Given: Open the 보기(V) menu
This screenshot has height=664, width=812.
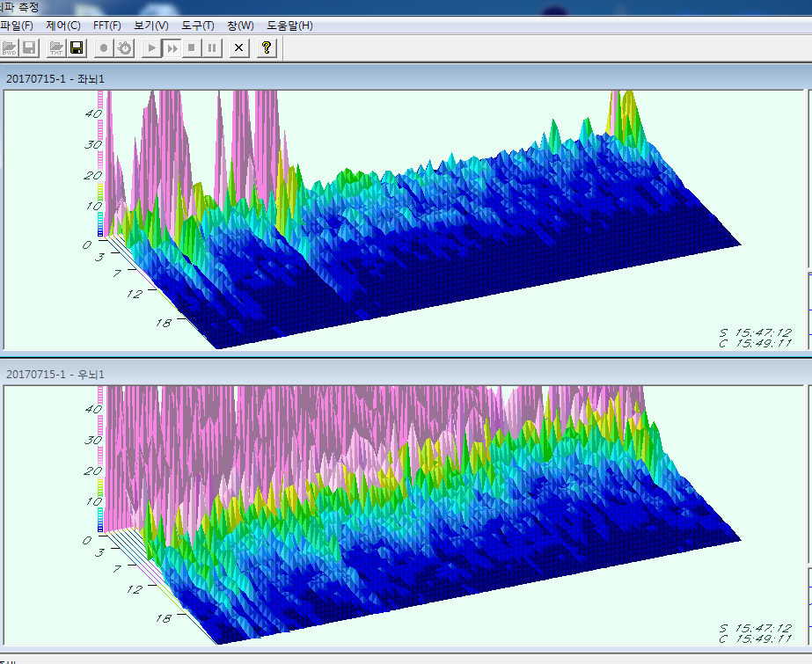Looking at the screenshot, I should click(151, 26).
